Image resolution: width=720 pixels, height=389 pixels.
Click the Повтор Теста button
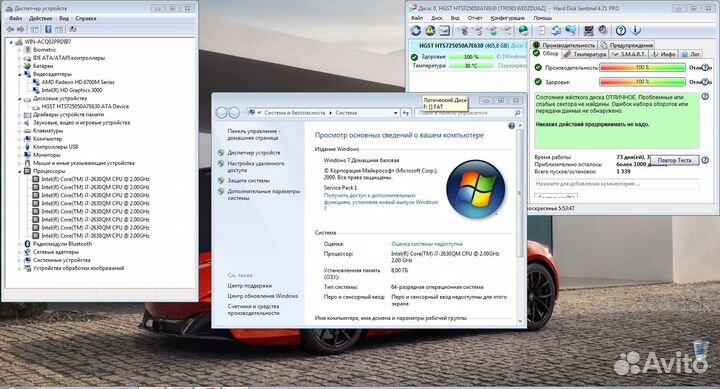click(x=674, y=160)
